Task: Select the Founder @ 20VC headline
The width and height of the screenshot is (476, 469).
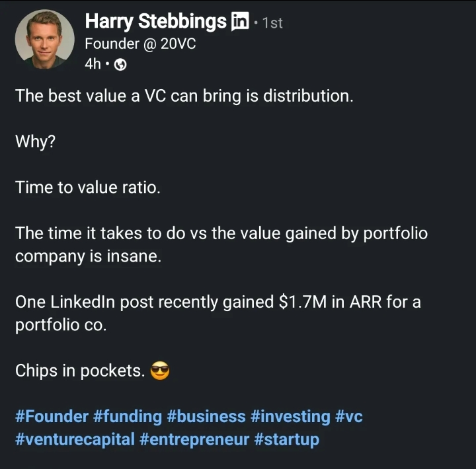Action: click(x=140, y=44)
